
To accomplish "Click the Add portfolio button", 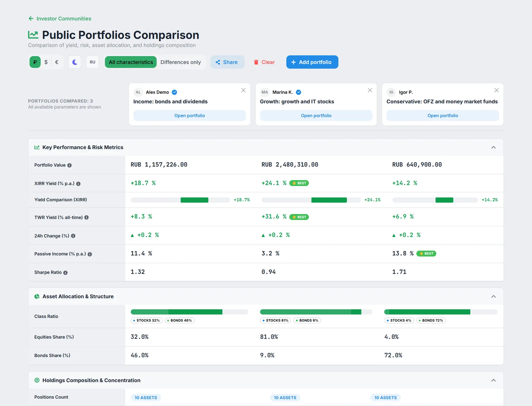I will coord(312,62).
